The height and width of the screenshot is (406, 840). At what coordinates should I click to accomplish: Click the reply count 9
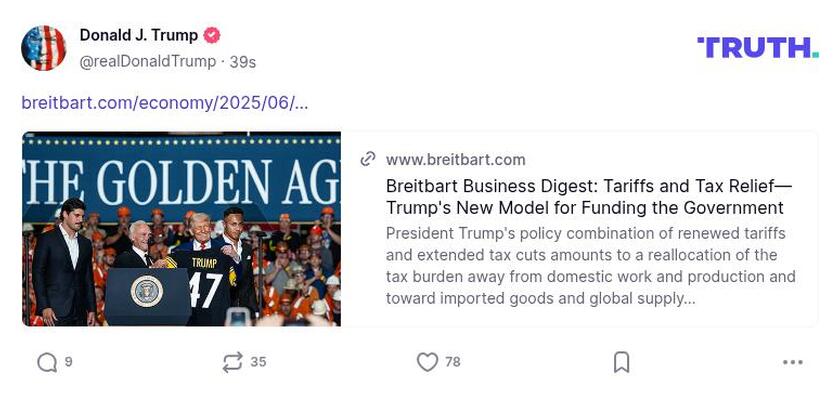(68, 362)
